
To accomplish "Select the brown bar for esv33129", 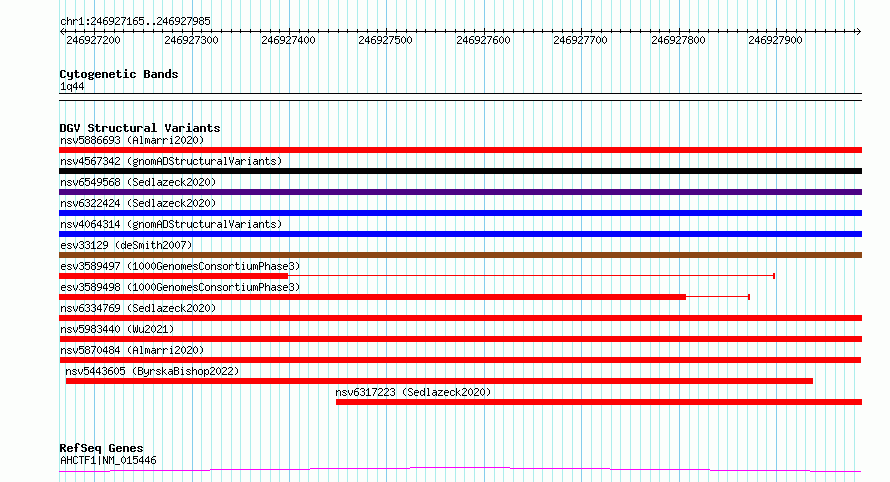I will 460,255.
